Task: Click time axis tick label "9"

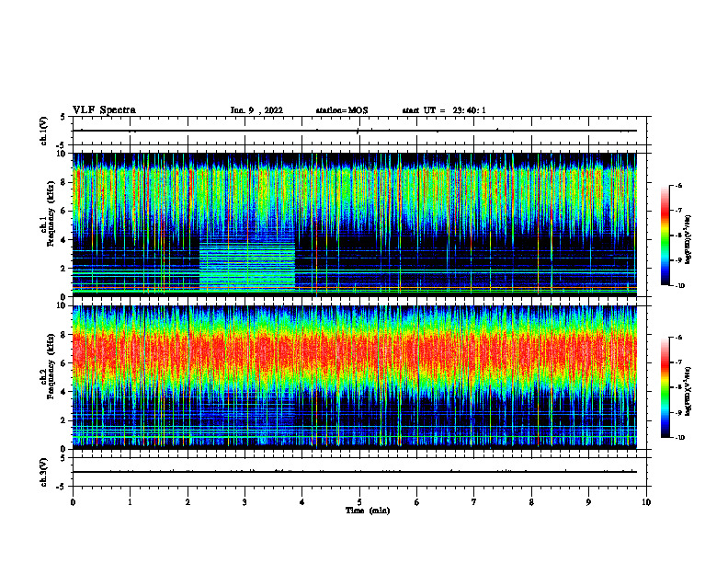Action: click(588, 502)
